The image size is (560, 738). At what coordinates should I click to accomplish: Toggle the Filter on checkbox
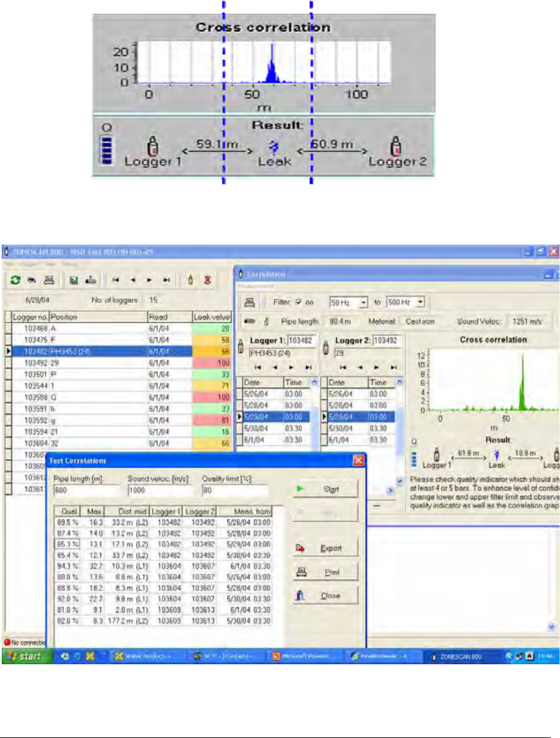click(x=299, y=302)
